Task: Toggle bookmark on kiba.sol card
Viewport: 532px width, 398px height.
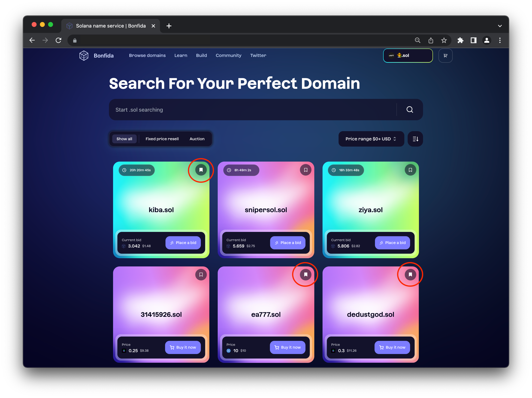Action: (201, 170)
